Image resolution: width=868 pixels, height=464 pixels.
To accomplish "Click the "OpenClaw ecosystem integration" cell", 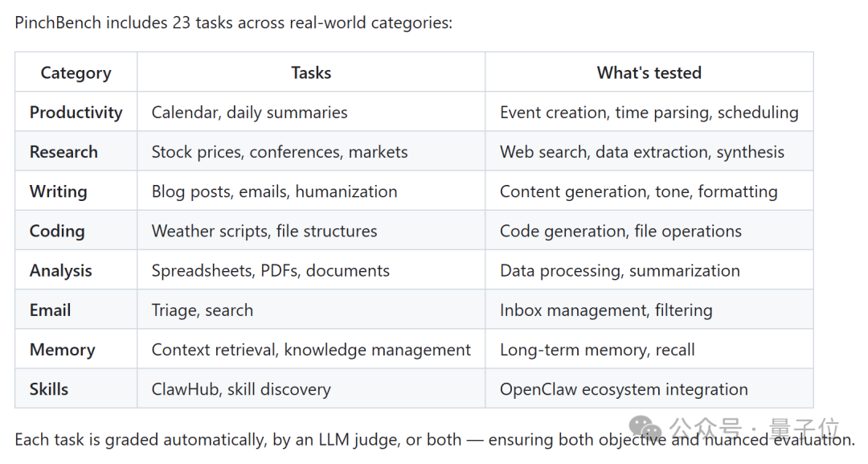I will coord(624,389).
